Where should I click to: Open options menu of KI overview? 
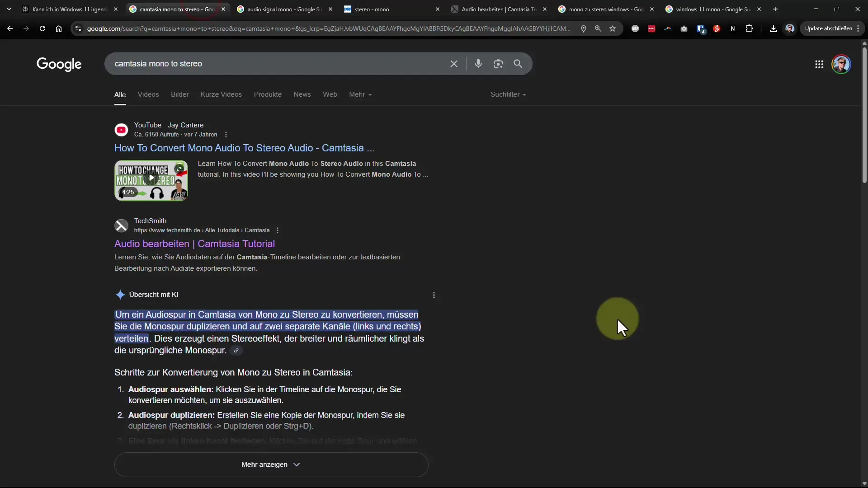[x=434, y=295]
